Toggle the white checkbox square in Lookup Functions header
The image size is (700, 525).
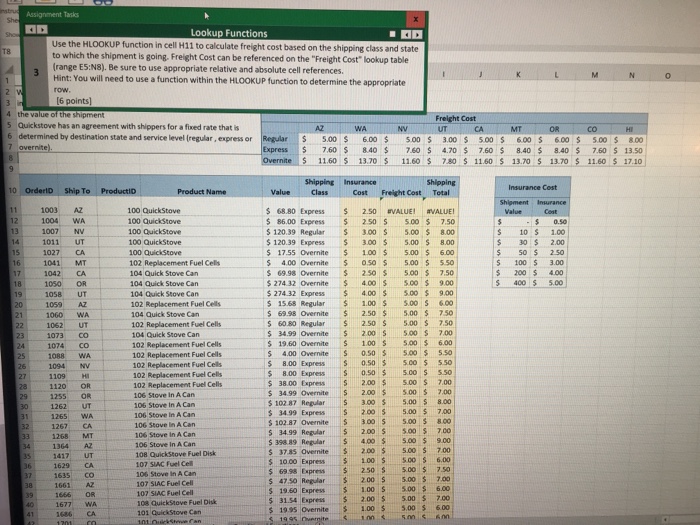tap(392, 34)
